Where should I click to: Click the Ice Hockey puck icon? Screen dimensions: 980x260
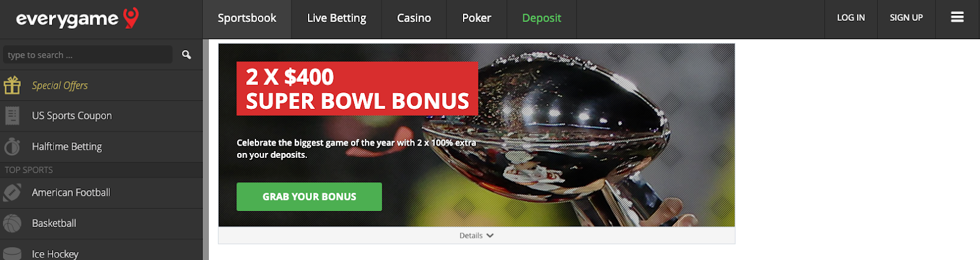(12, 253)
